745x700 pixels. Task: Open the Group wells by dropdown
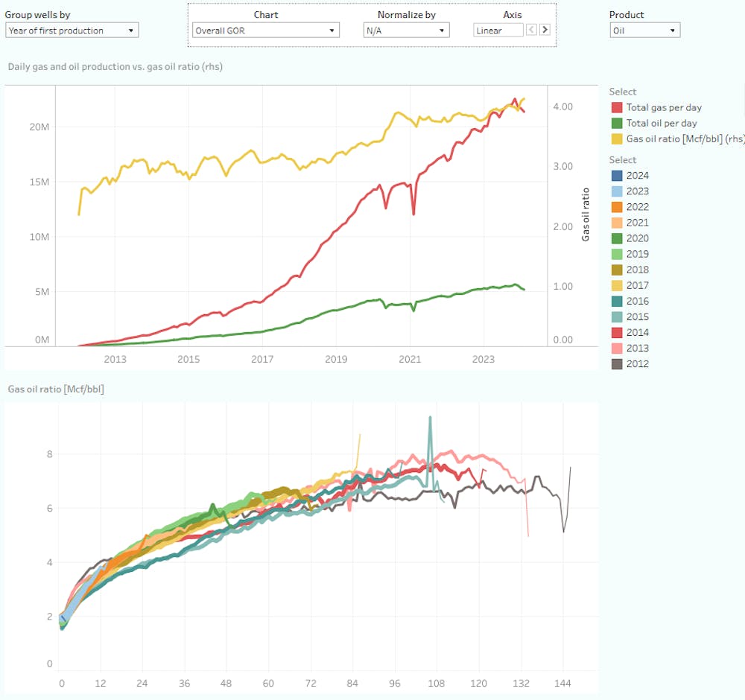[x=72, y=31]
